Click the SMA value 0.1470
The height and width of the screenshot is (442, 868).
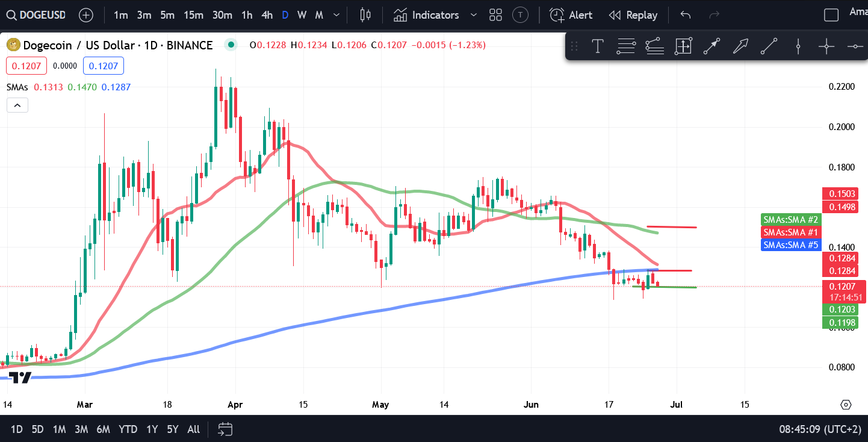click(x=82, y=87)
